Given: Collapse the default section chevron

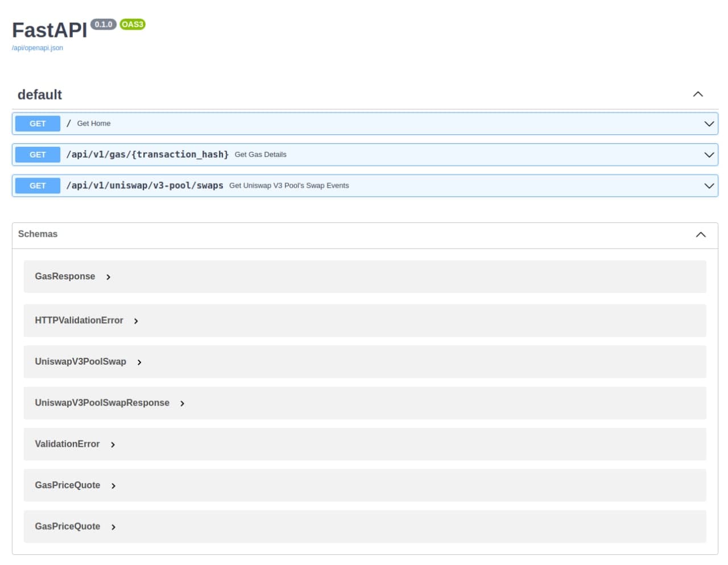Looking at the screenshot, I should coord(698,94).
